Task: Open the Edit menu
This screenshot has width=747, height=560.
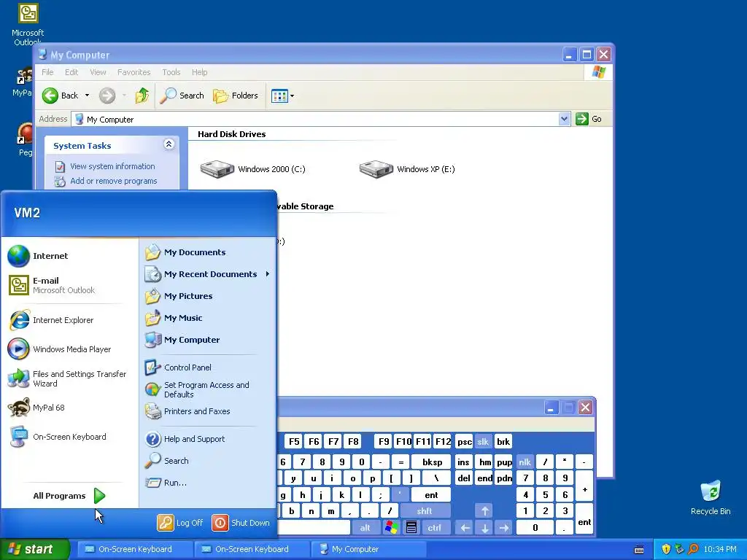Action: click(71, 72)
